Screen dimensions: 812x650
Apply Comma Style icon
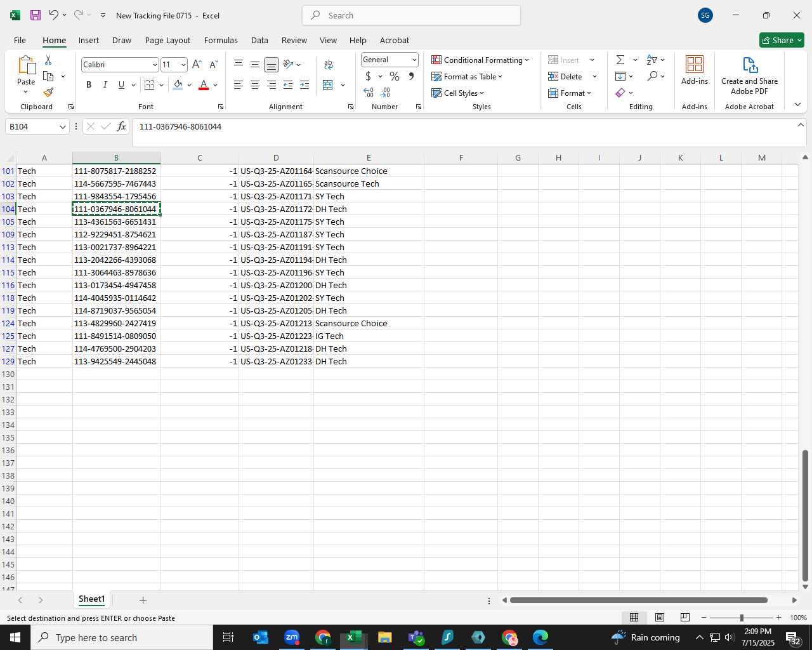click(x=411, y=76)
